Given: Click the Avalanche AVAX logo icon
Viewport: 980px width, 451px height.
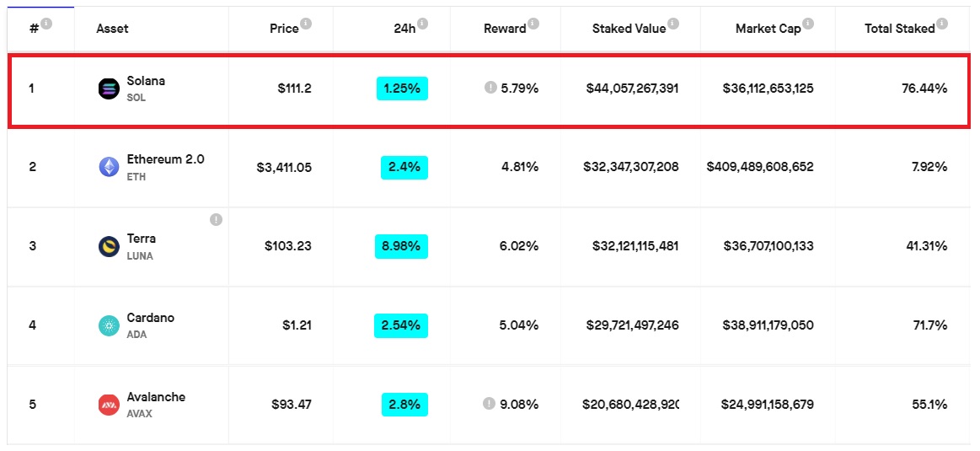Looking at the screenshot, I should point(109,405).
